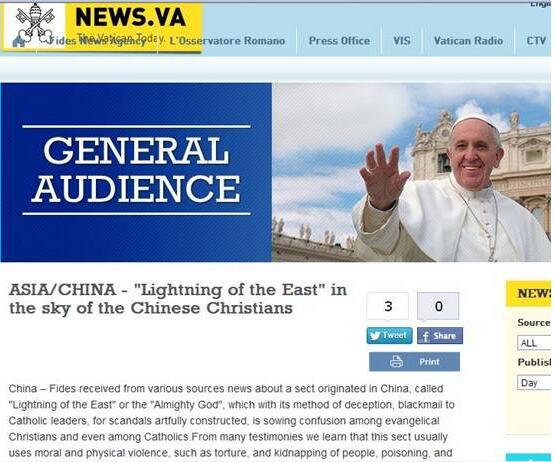
Task: Go to L'Osservatore Romano section
Action: coord(227,41)
